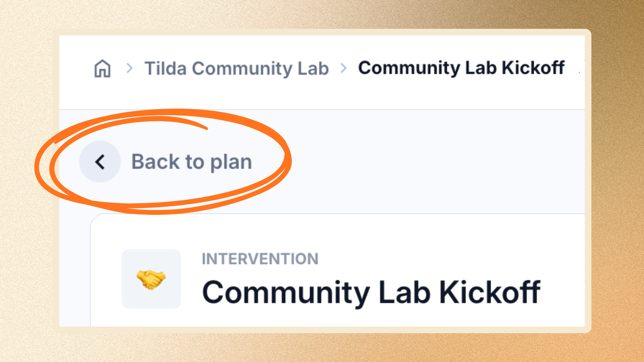The image size is (644, 362).
Task: Click the word Community in page heading
Action: tap(286, 293)
